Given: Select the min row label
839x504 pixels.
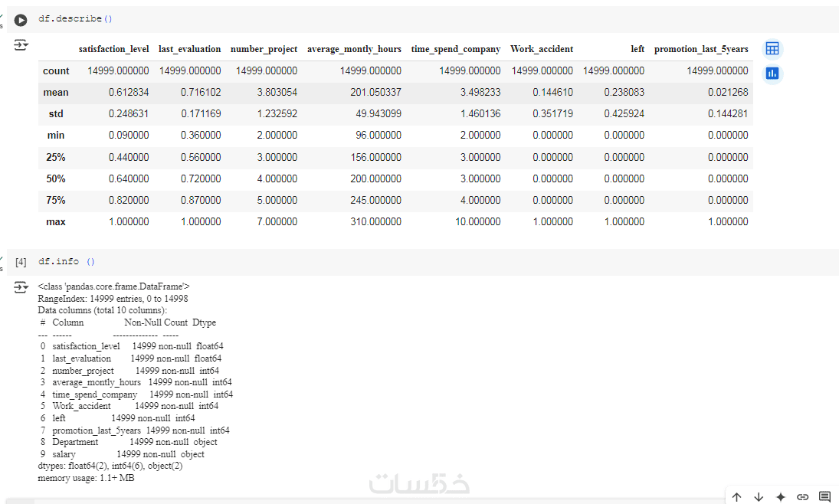Looking at the screenshot, I should click(x=56, y=136).
